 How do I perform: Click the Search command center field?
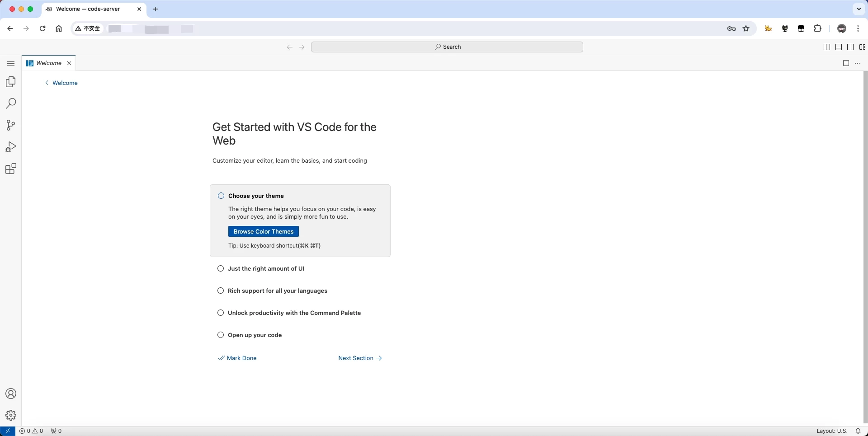[447, 47]
